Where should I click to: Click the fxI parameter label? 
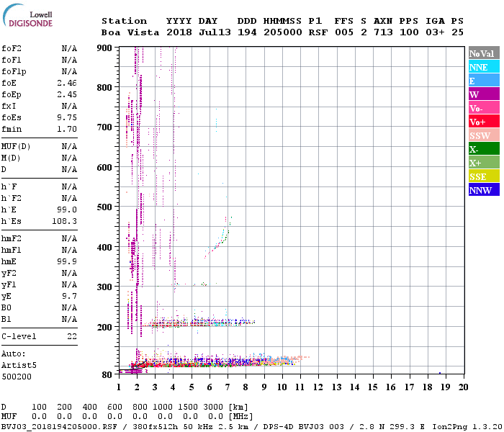pyautogui.click(x=9, y=106)
